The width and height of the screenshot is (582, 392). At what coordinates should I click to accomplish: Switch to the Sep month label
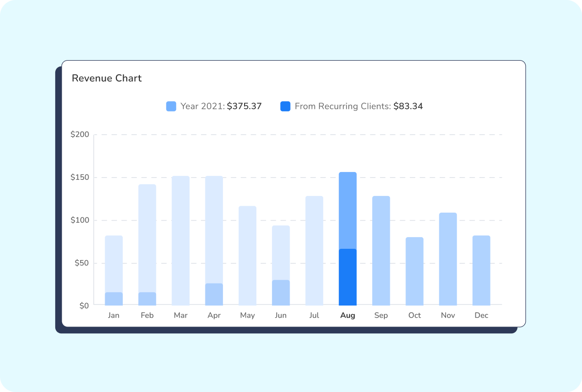pyautogui.click(x=381, y=315)
